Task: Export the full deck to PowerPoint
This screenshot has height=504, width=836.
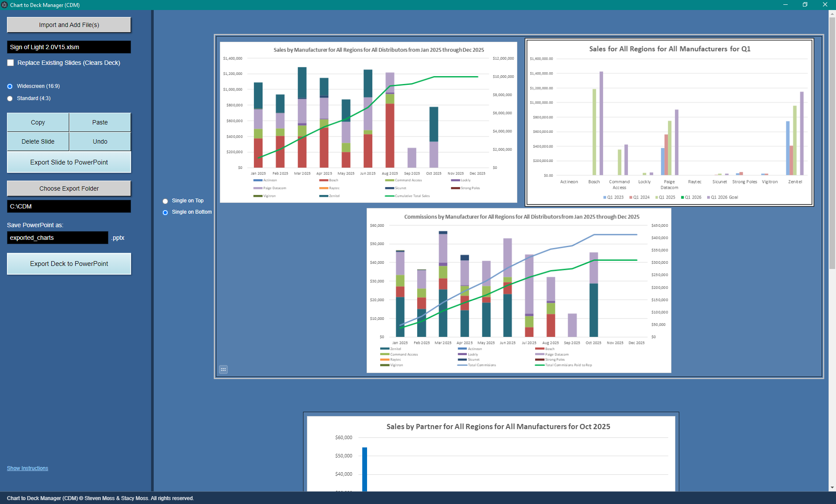Action: tap(68, 263)
